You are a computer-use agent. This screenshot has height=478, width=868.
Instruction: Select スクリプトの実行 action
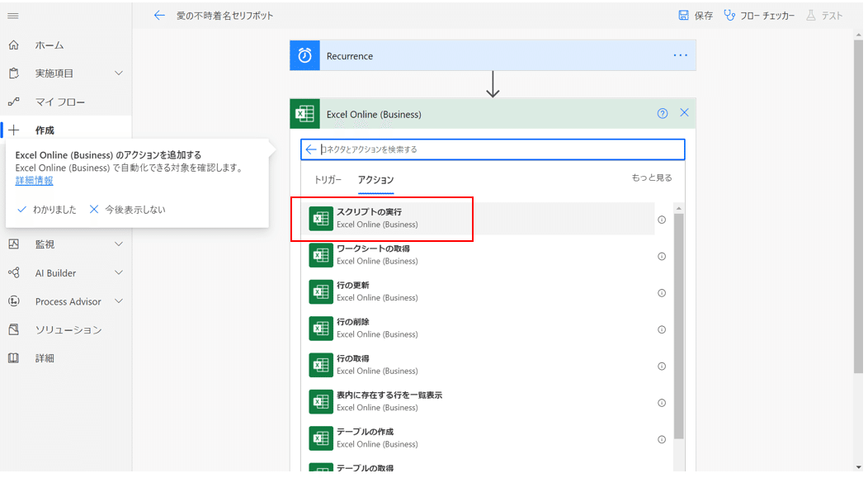[x=479, y=218]
